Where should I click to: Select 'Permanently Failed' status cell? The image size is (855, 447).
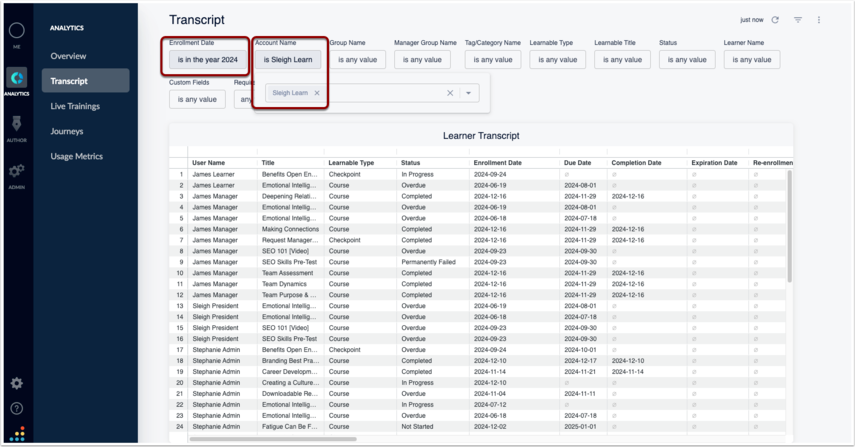coord(429,262)
